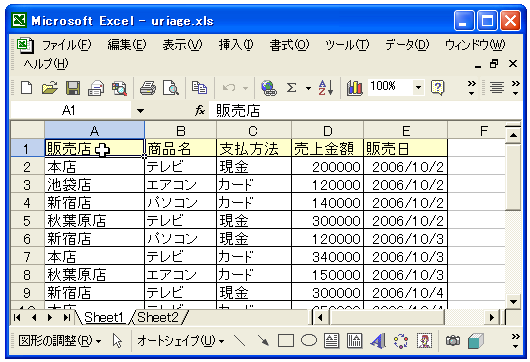Insert WordArt from drawing toolbar

378,341
